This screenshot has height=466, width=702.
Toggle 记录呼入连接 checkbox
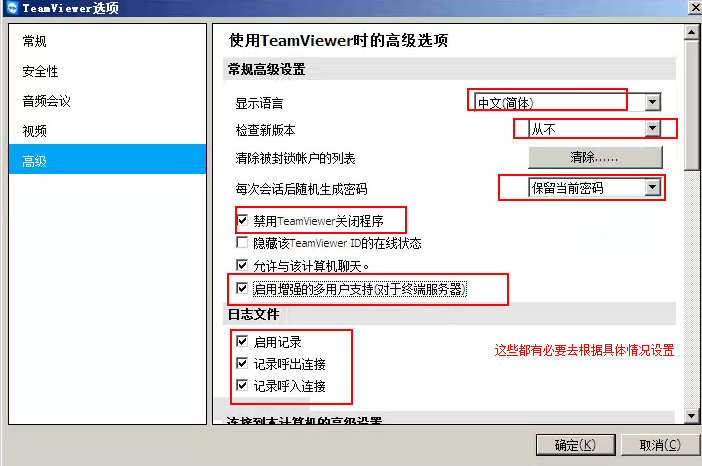242,385
